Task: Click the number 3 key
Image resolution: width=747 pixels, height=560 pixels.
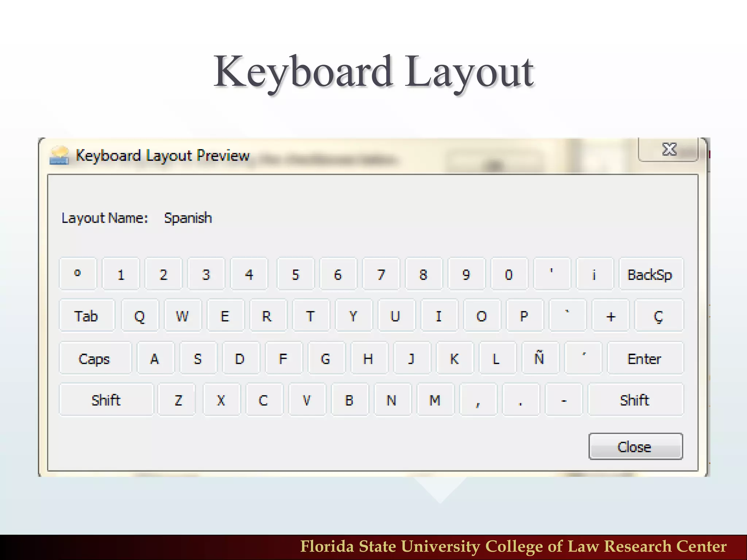Action: coord(206,274)
